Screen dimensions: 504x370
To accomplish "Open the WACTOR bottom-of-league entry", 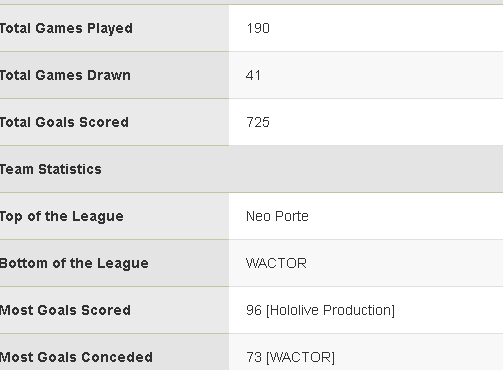I will pyautogui.click(x=276, y=263).
